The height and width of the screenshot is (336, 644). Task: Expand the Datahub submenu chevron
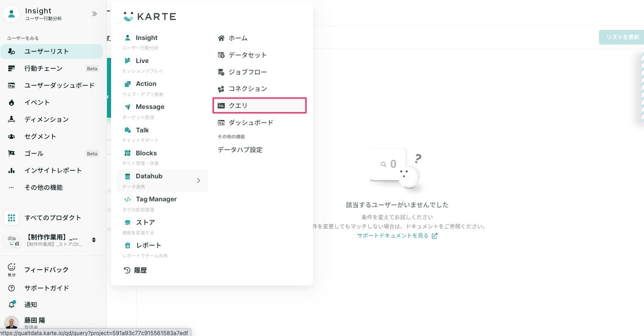click(x=199, y=181)
